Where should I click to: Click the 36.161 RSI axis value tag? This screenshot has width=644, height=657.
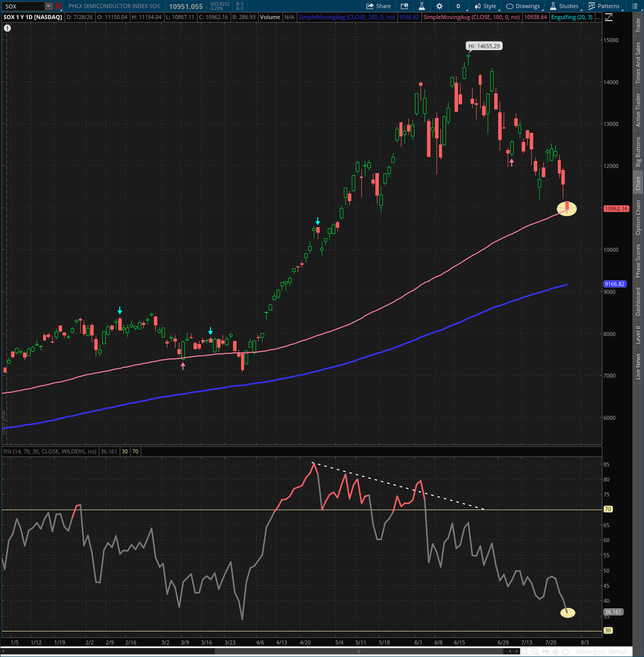pos(613,612)
